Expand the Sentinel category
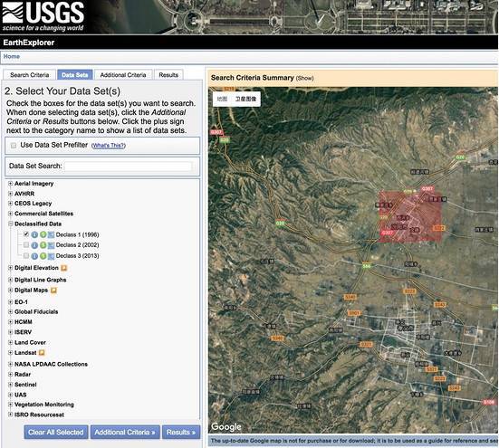Viewport: 499px width, 448px height. coord(11,385)
